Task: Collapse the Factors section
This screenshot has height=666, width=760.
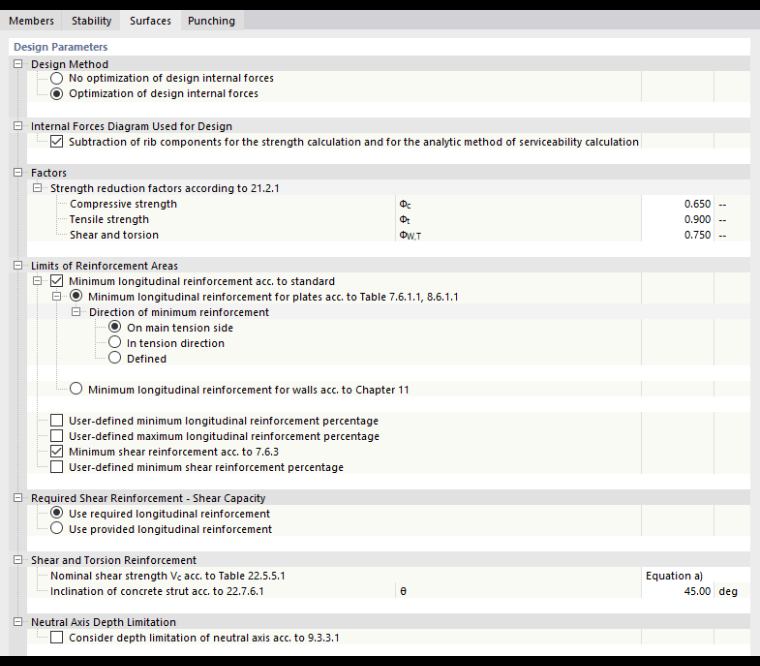Action: click(x=18, y=173)
